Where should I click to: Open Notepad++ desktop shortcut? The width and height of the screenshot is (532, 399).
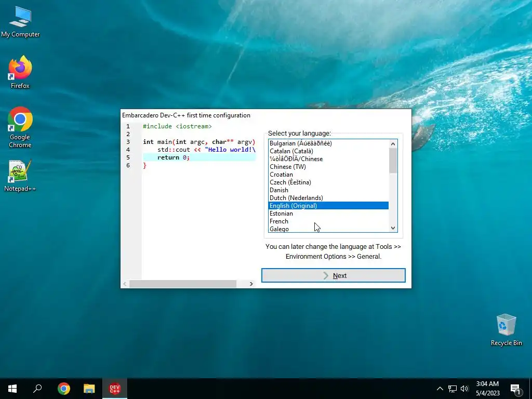click(20, 176)
